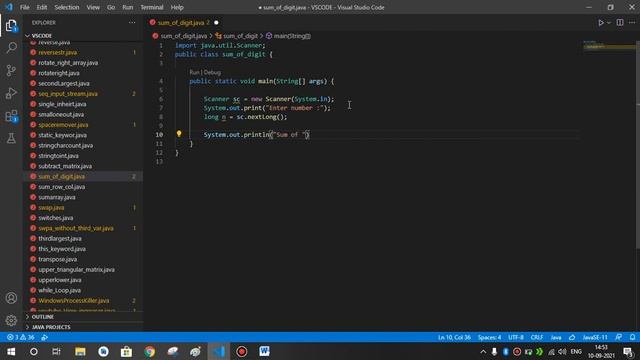Click the screen recorder taskbar icon

pos(241,351)
